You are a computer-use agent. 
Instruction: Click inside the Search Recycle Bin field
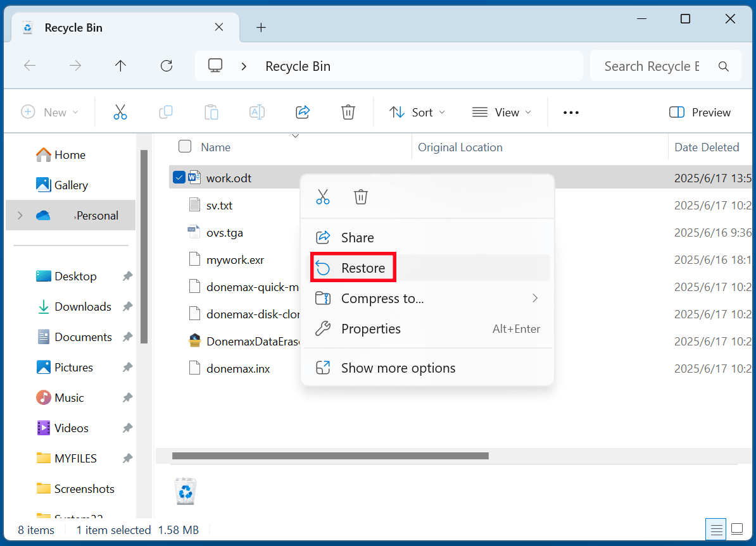[x=652, y=65]
